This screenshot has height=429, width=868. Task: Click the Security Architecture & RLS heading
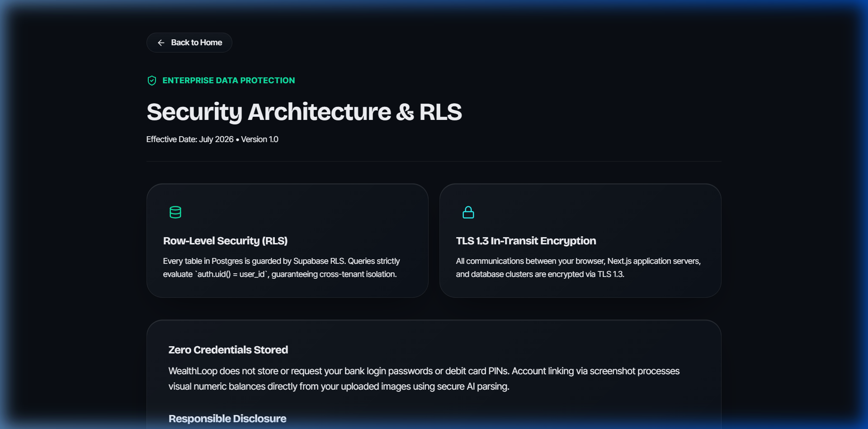(x=304, y=112)
